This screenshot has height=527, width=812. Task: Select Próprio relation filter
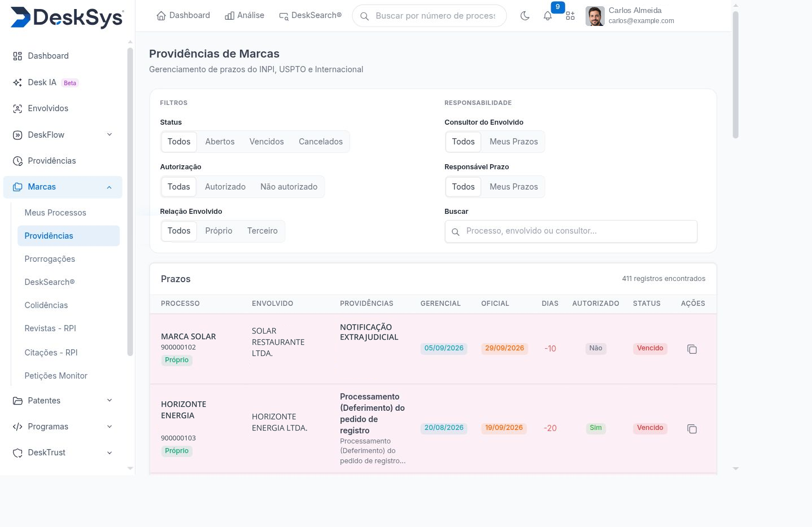click(219, 231)
